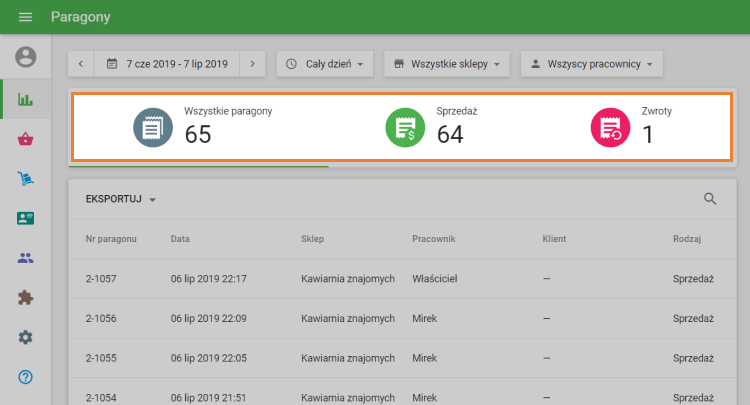Image resolution: width=750 pixels, height=405 pixels.
Task: Open the integrations puzzle piece section
Action: pos(25,298)
